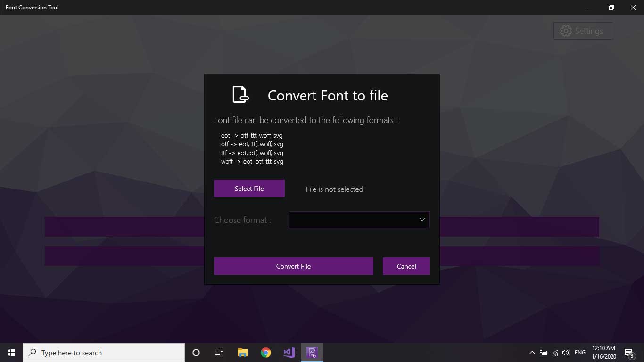The width and height of the screenshot is (644, 362).
Task: Click the Convert File button
Action: click(293, 266)
